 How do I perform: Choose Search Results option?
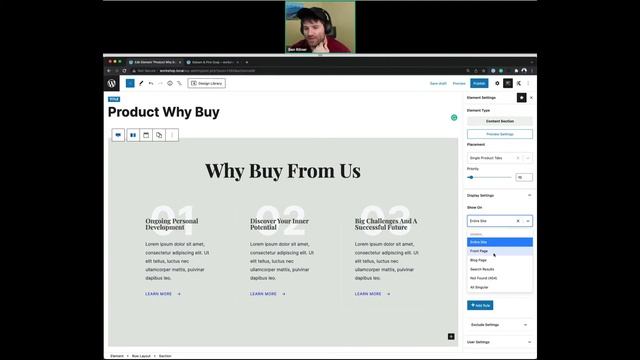(x=500, y=269)
